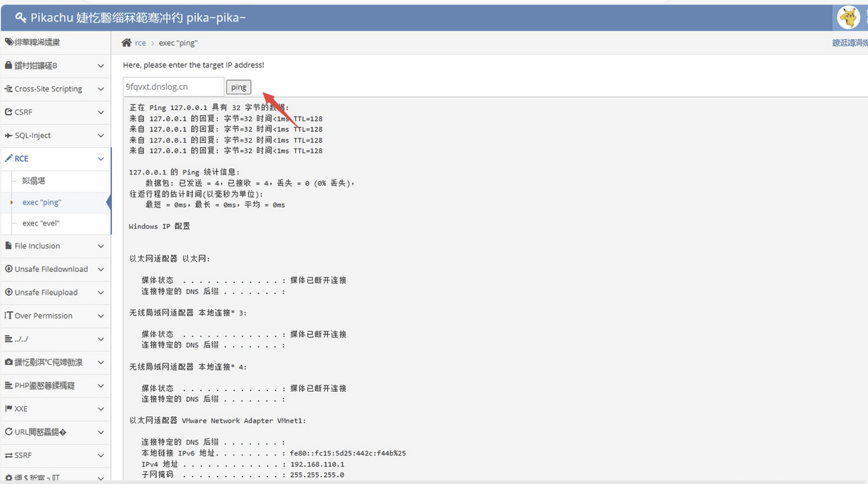This screenshot has height=484, width=868.
Task: Expand the Unsafe Fileupload chevron
Action: click(x=101, y=293)
